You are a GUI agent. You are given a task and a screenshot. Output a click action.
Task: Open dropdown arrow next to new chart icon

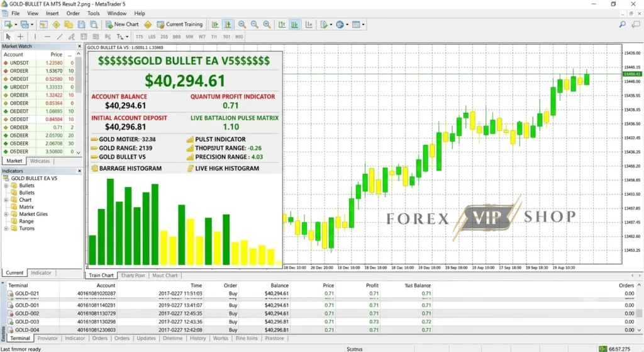click(16, 25)
